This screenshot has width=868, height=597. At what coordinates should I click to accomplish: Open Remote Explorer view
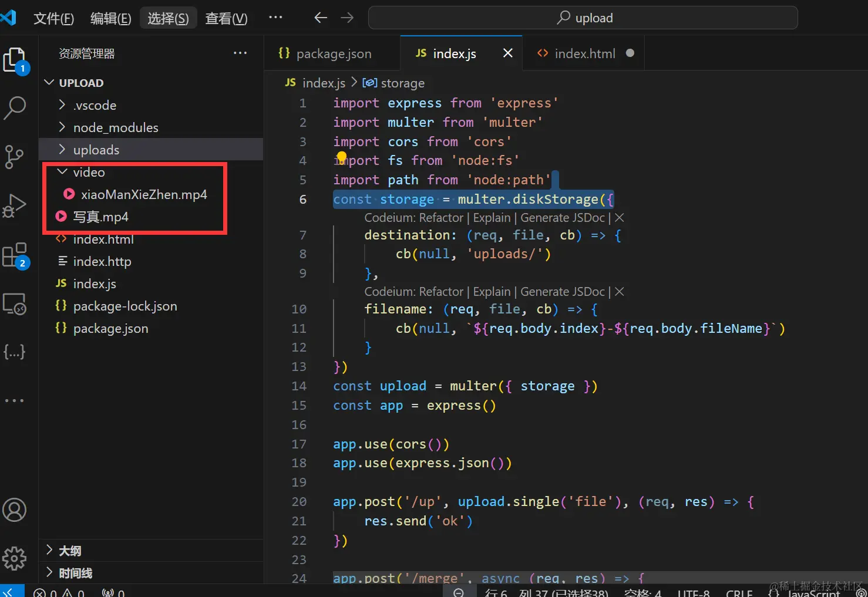15,304
